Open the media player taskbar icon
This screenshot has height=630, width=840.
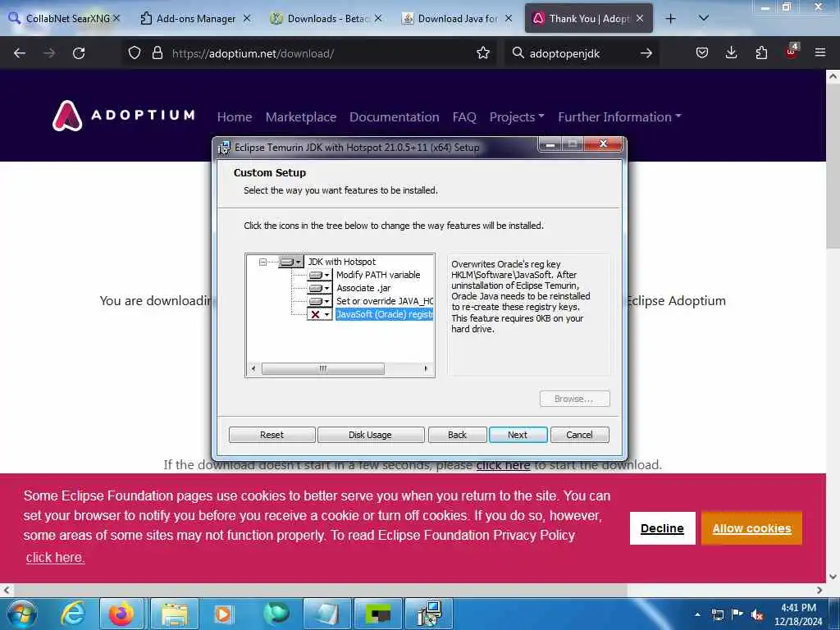point(223,614)
